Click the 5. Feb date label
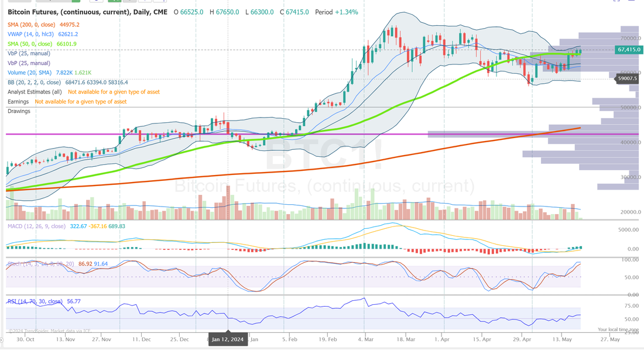Screen dimensions: 644x354 (x=290, y=339)
